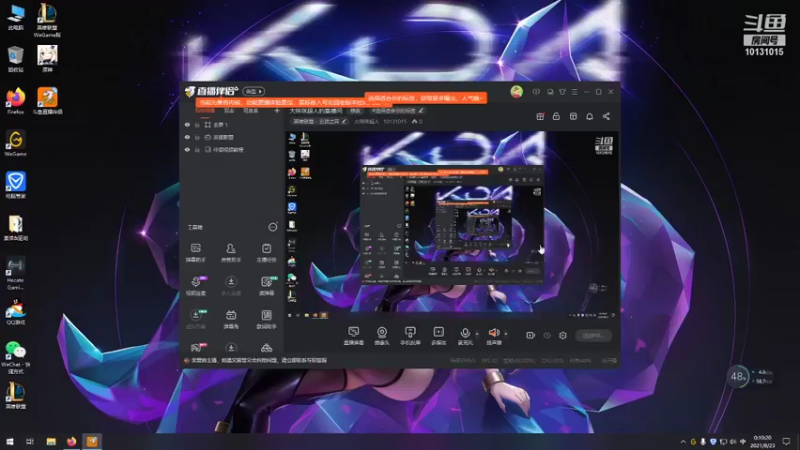Open the Windows Start menu
Image resolution: width=800 pixels, height=450 pixels.
click(x=10, y=441)
